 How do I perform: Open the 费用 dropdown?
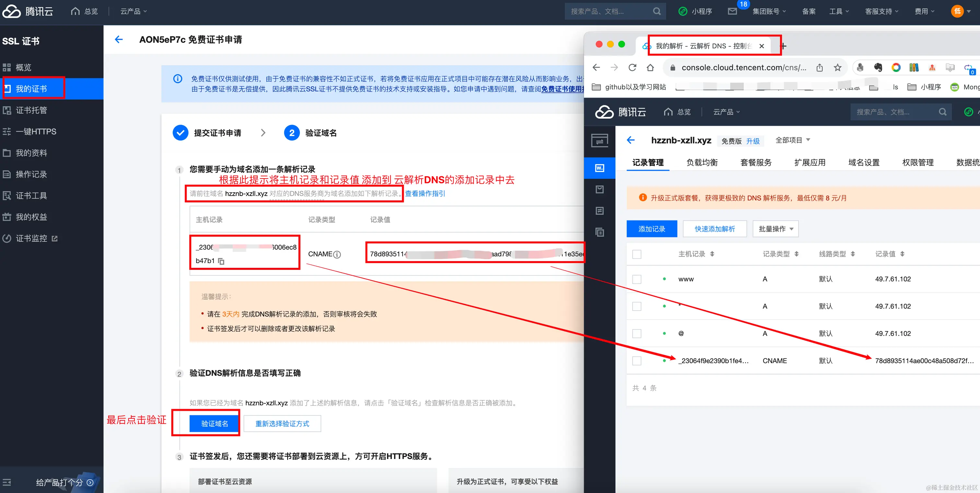point(925,11)
